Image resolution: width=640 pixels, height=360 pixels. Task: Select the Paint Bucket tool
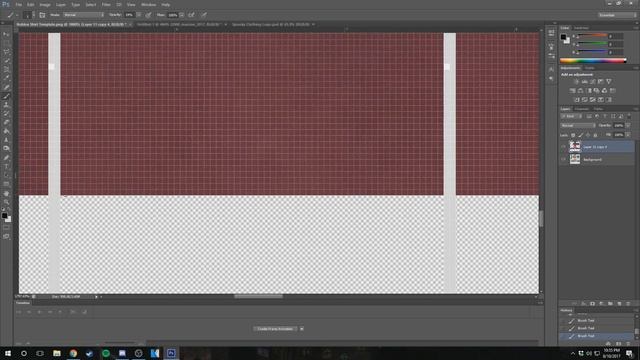pyautogui.click(x=6, y=131)
